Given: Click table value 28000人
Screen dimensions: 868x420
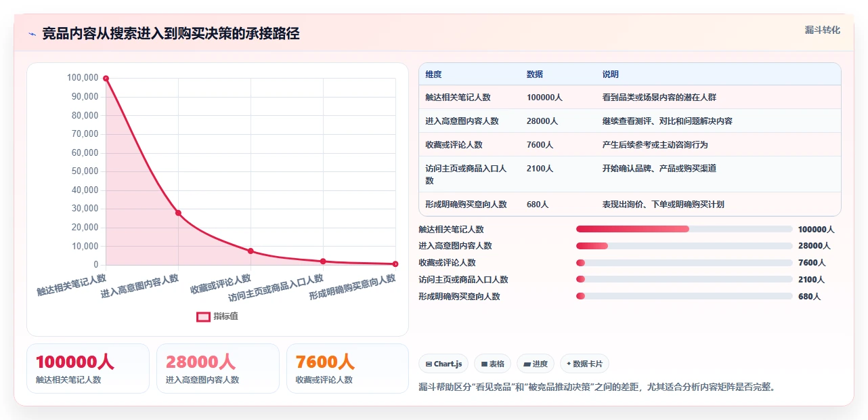Looking at the screenshot, I should coord(542,121).
